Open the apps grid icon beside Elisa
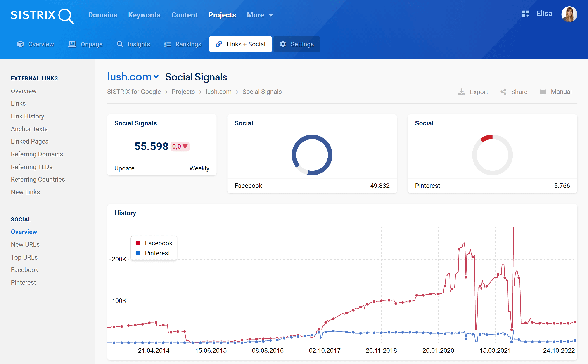 (525, 14)
